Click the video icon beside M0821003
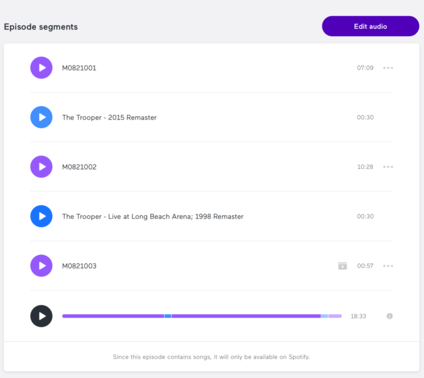This screenshot has width=424, height=378. [x=342, y=266]
